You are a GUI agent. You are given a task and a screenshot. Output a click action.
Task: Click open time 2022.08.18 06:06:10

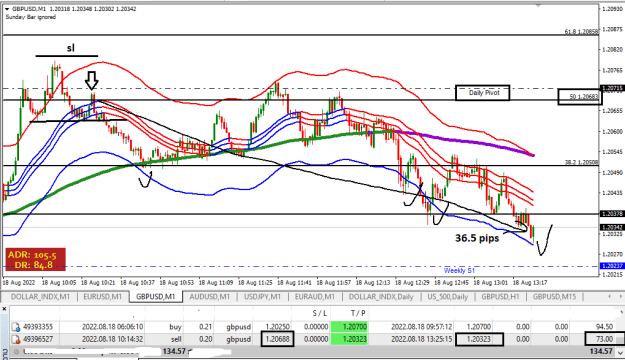[x=112, y=327]
